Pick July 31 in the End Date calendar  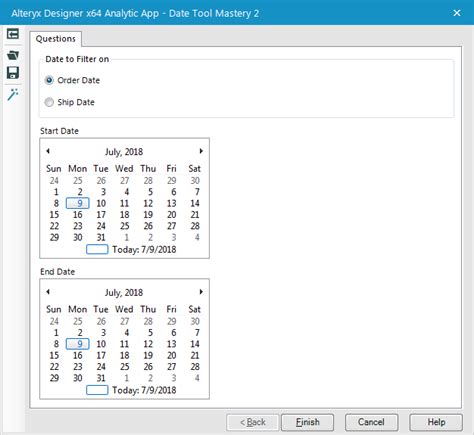tap(101, 378)
